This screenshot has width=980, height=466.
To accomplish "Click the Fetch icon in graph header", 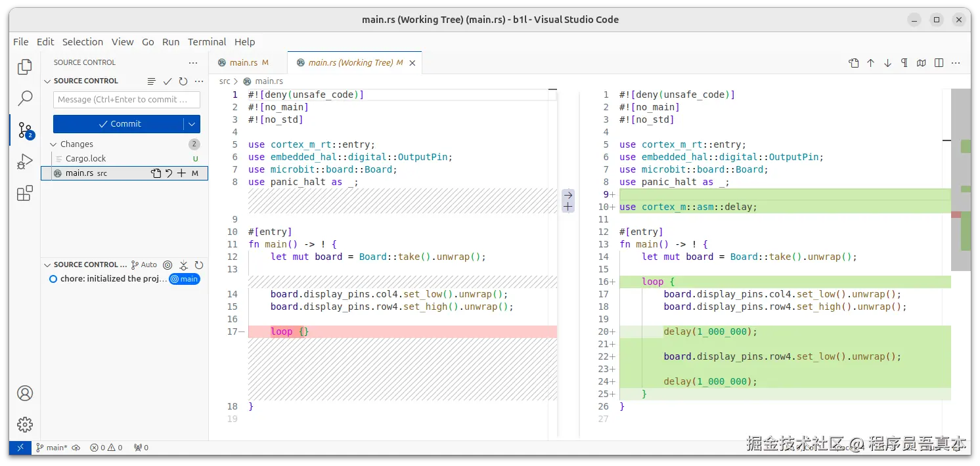I will point(183,265).
